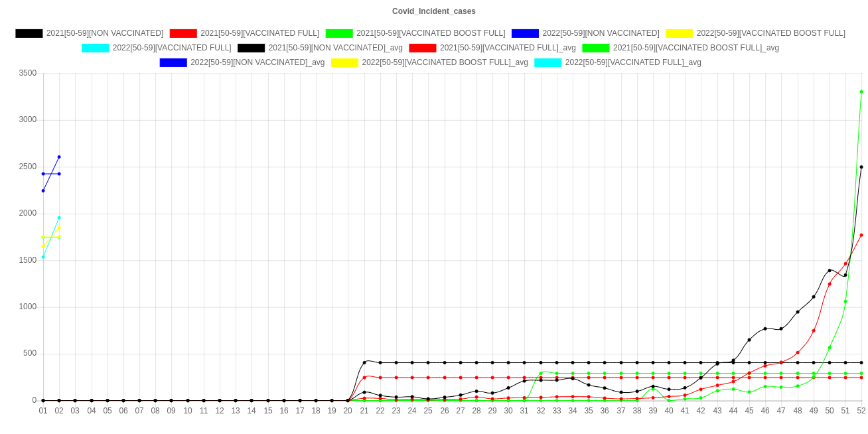Click cyan swatch for 2022 VACCINATED FULL_avg
Viewport: 868px width, 434px height.
click(548, 62)
